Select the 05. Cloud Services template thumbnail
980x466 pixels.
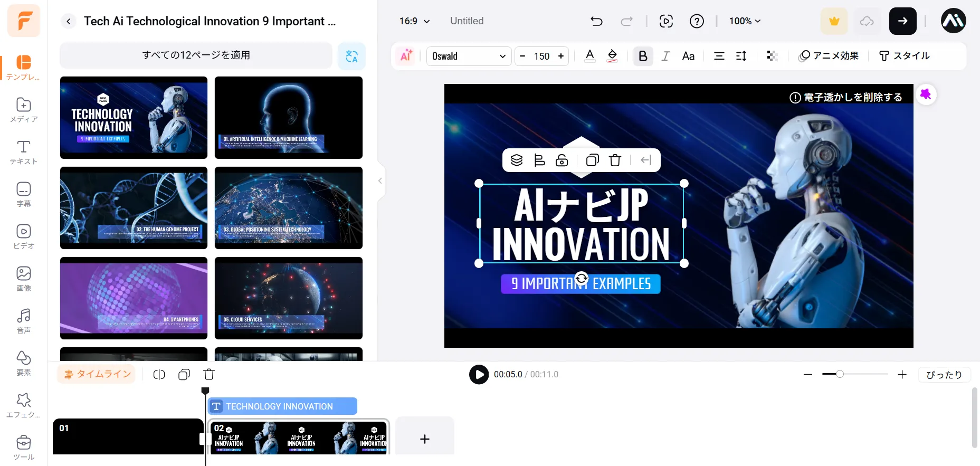click(x=289, y=298)
